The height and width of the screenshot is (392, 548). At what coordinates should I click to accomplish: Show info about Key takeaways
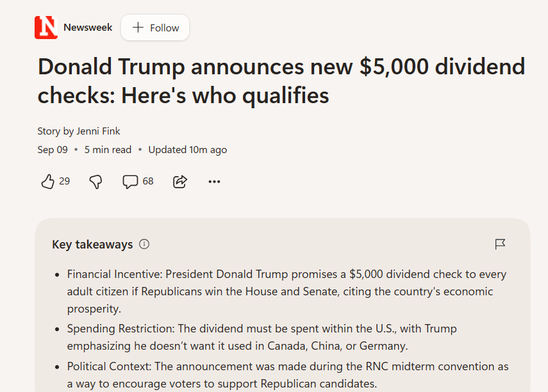tap(144, 244)
